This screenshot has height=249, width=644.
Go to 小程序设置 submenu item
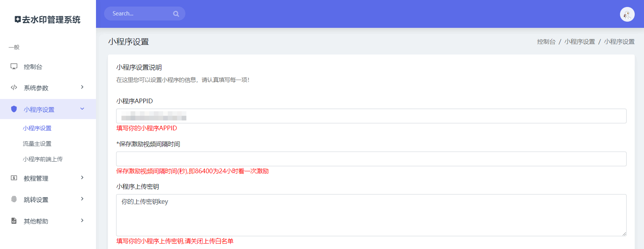37,128
